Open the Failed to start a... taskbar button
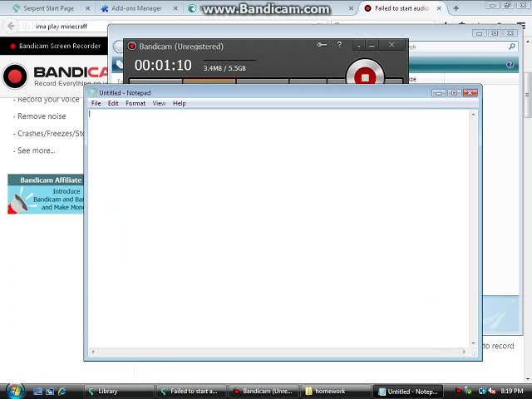This screenshot has width=532, height=399. 190,392
